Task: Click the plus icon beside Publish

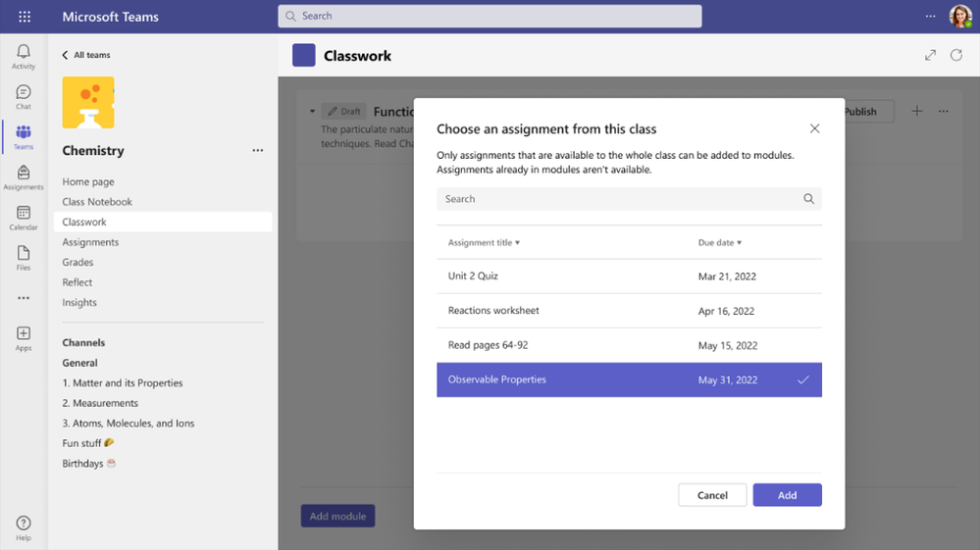Action: [x=917, y=111]
